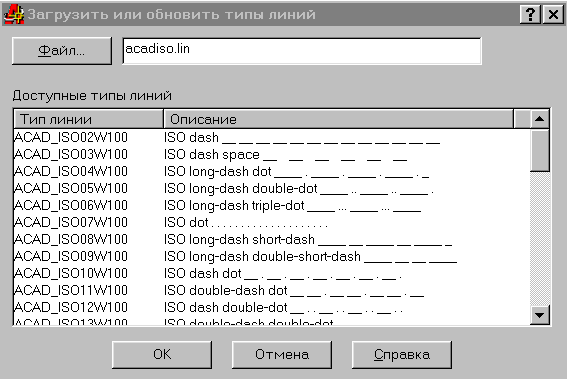Click the 'ISO dash' description

tap(302, 138)
